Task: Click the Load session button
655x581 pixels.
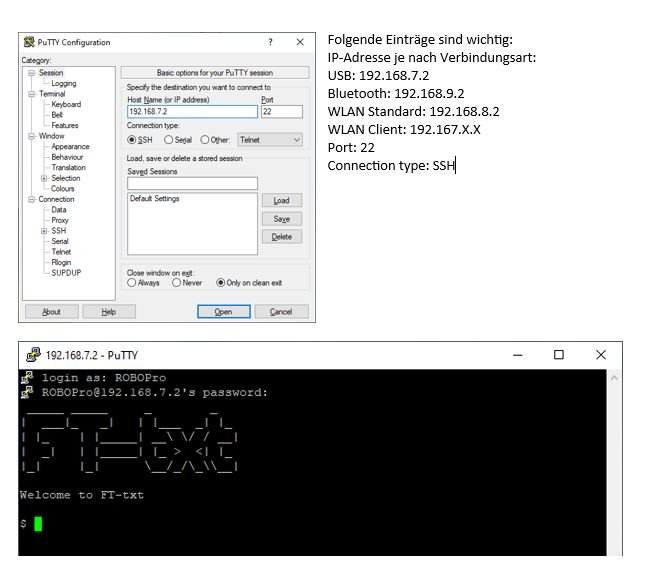Action: click(282, 200)
